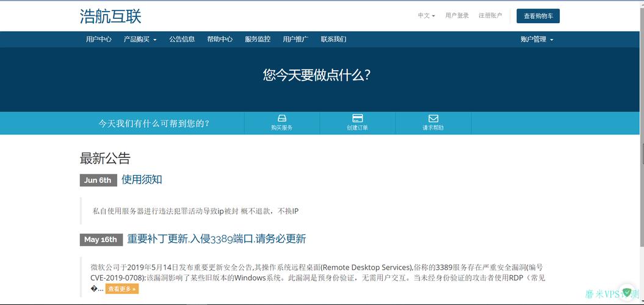
Task: Click the 您今天要做点什么? banner heading
Action: pos(317,75)
